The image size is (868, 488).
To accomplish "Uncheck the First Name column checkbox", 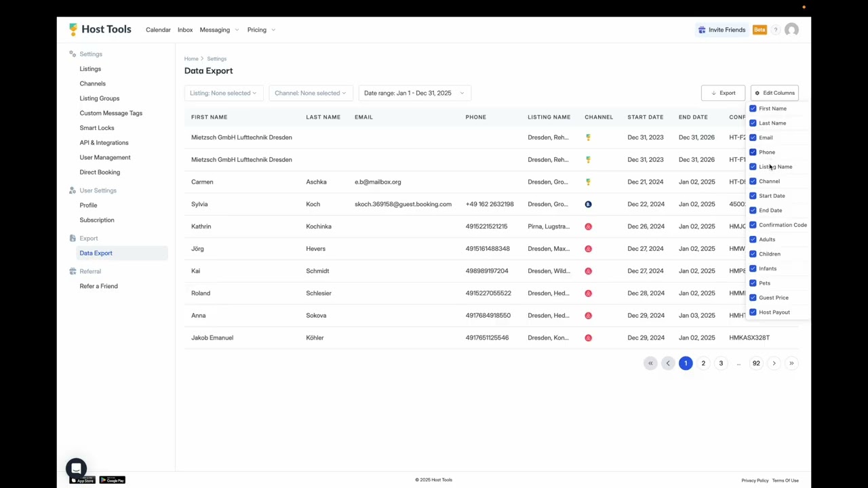I will tap(753, 108).
